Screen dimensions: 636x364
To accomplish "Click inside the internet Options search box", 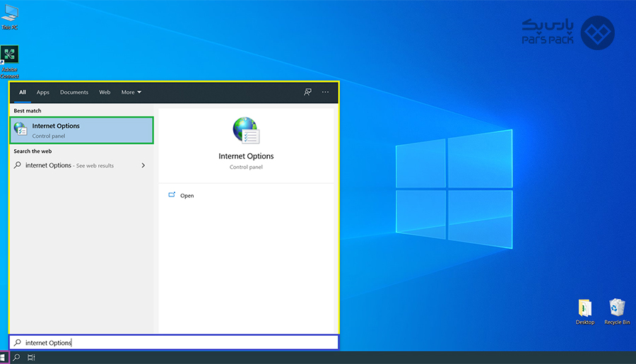I will click(x=174, y=343).
